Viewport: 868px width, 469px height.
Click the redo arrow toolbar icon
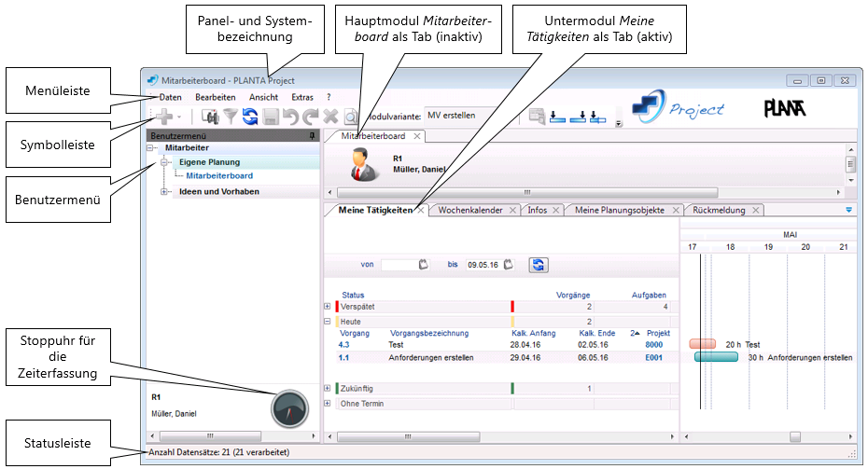click(311, 117)
